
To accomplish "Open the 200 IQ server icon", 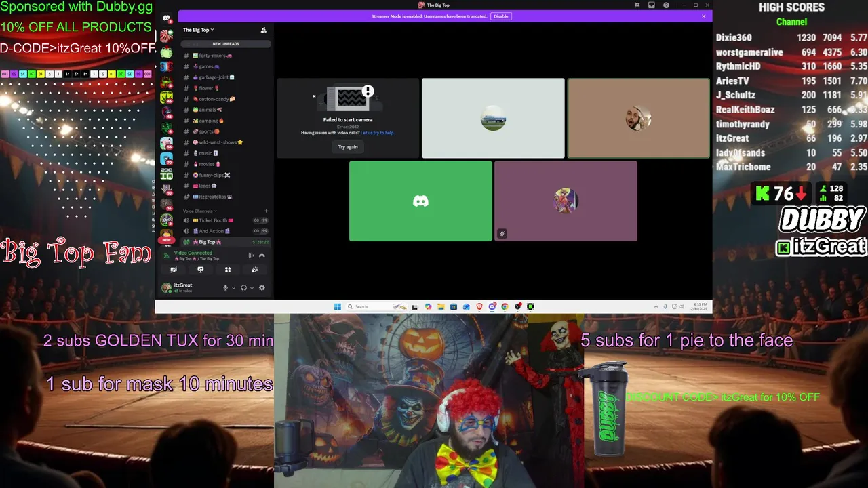I will tap(166, 174).
